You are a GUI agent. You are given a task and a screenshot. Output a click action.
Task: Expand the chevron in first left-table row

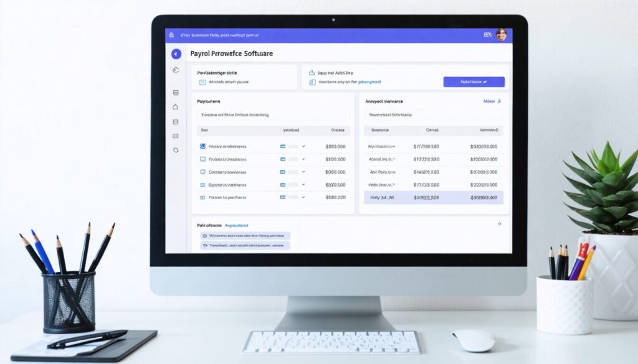point(303,146)
